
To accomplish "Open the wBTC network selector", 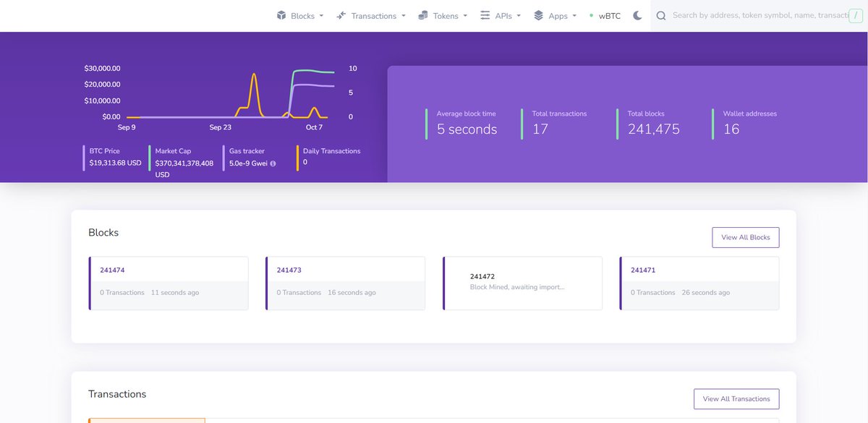I will pos(608,15).
